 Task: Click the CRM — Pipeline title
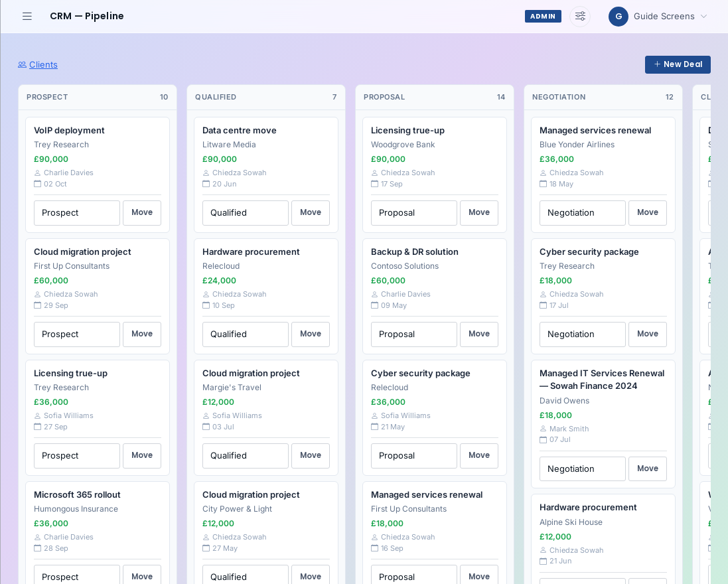(x=87, y=16)
